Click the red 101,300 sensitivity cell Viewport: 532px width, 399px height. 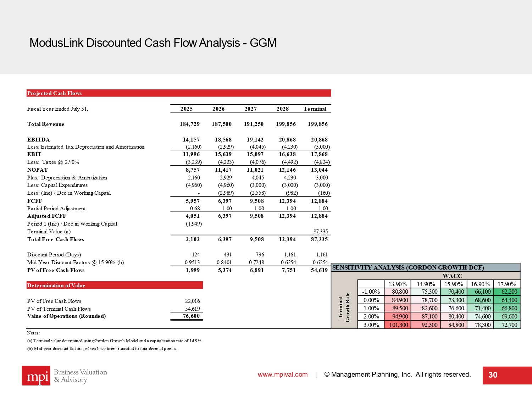398,325
